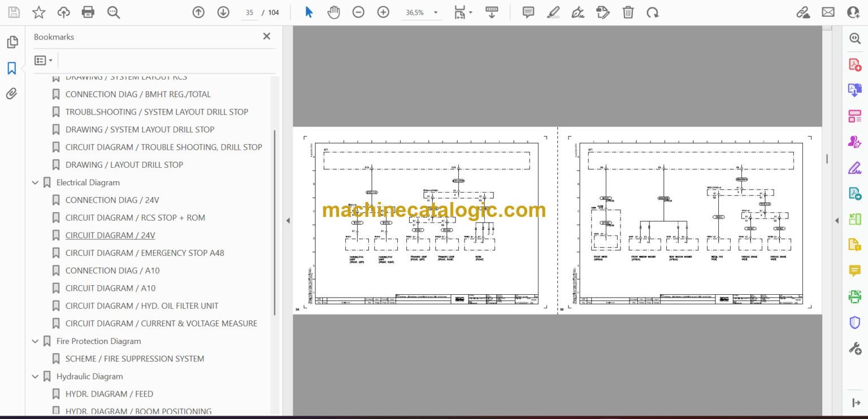
Task: Go to previous page arrow
Action: click(198, 12)
